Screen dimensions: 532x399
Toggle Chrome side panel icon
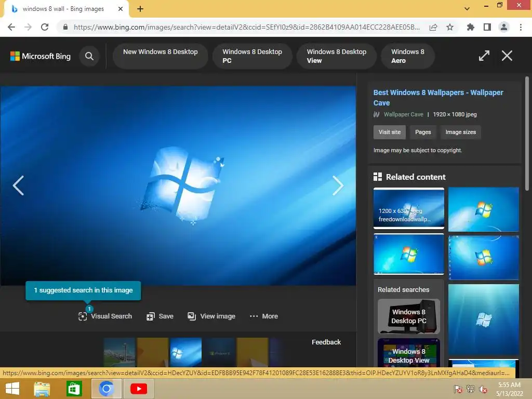487,27
